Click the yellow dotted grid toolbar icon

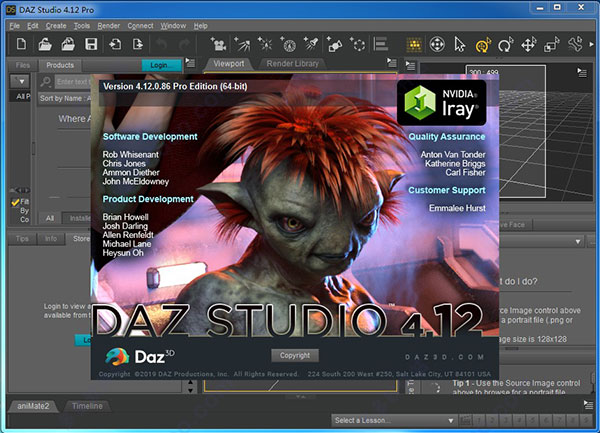pos(414,45)
